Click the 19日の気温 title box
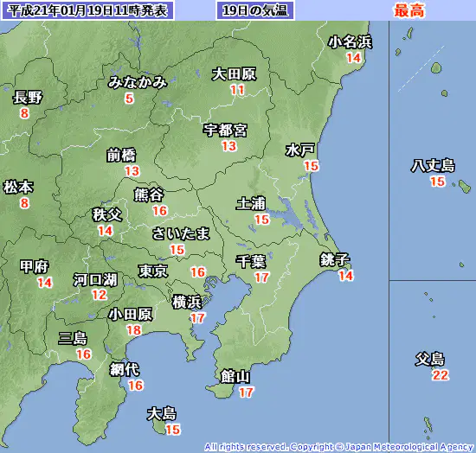The width and height of the screenshot is (476, 453). pyautogui.click(x=255, y=10)
